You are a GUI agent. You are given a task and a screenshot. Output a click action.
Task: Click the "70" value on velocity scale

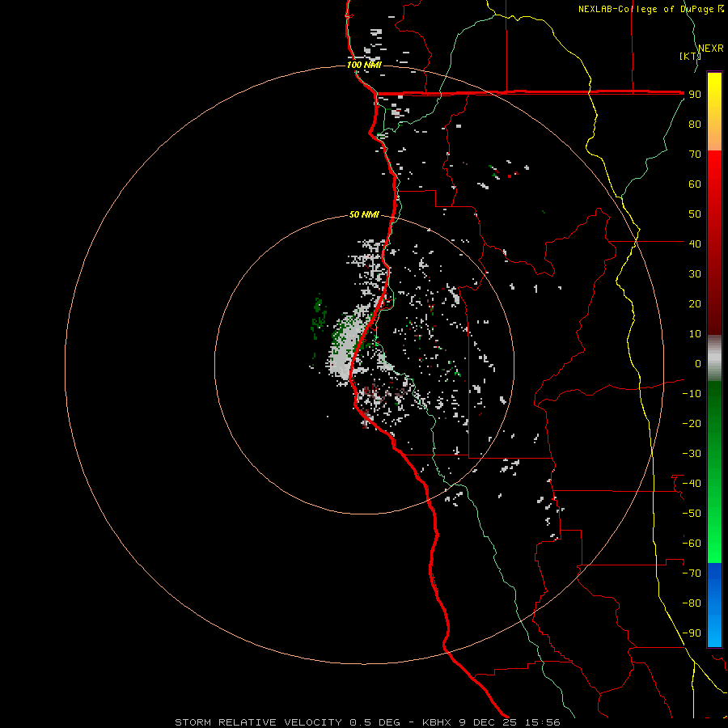coord(695,154)
